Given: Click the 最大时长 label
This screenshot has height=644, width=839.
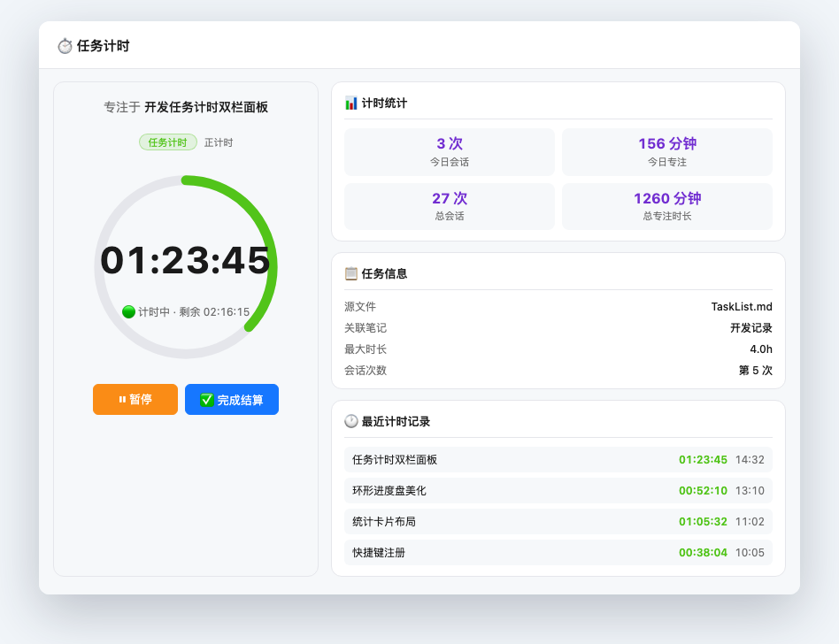Looking at the screenshot, I should pyautogui.click(x=366, y=349).
